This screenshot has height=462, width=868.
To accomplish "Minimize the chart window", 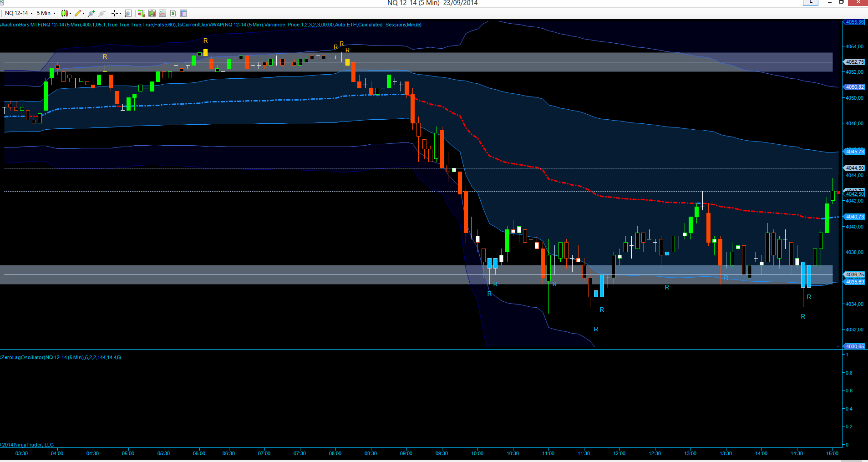I will pyautogui.click(x=830, y=2).
